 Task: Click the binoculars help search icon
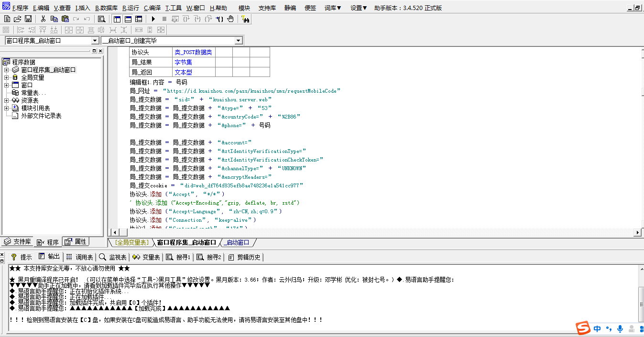coord(245,19)
